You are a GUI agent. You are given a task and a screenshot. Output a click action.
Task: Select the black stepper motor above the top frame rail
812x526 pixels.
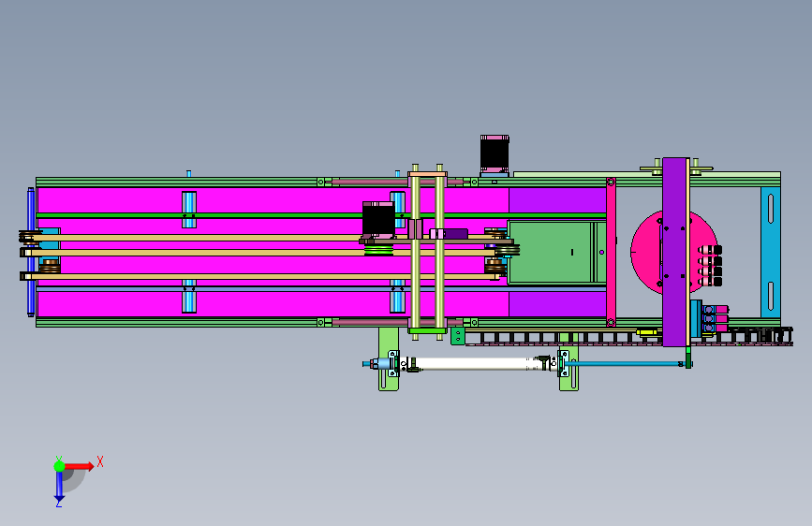[x=495, y=153]
